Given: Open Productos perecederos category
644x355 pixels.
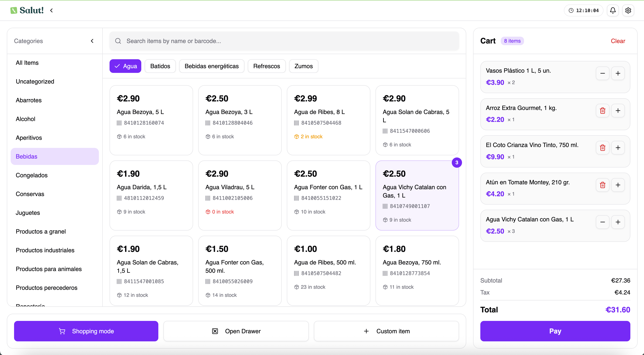Looking at the screenshot, I should point(55,287).
